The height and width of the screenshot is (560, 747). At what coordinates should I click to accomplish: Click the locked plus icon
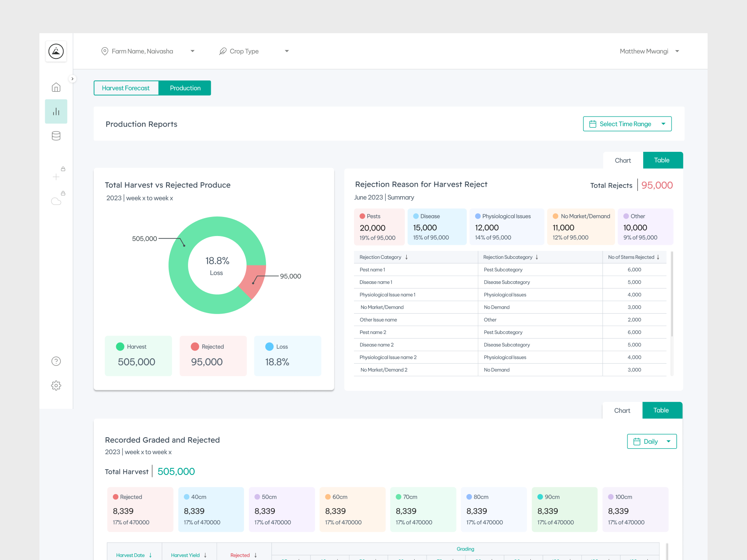(x=56, y=177)
